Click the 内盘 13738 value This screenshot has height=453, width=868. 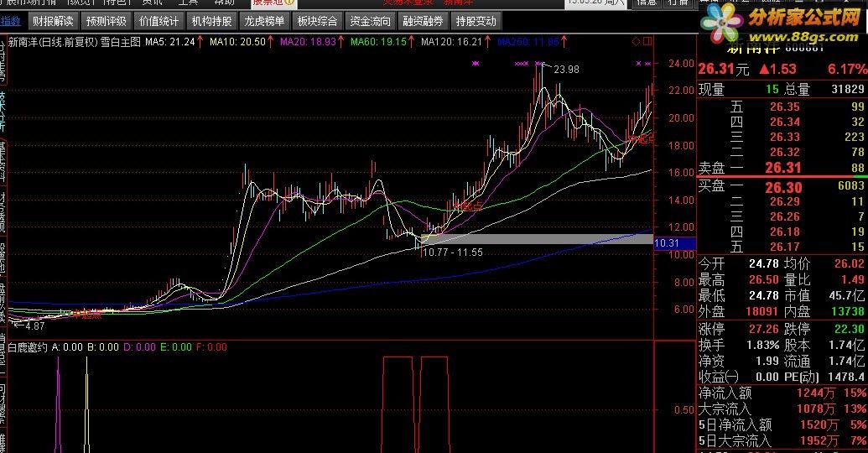(x=848, y=312)
